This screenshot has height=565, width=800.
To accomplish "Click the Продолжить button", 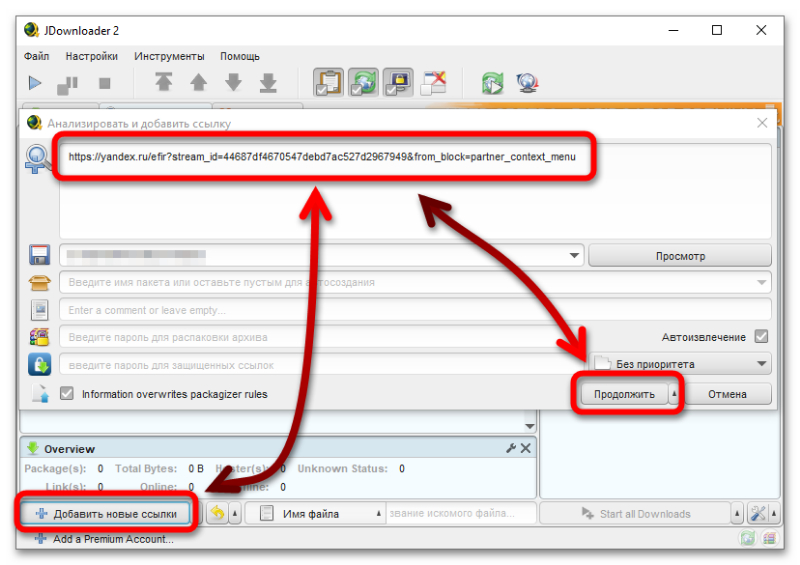I will (623, 394).
